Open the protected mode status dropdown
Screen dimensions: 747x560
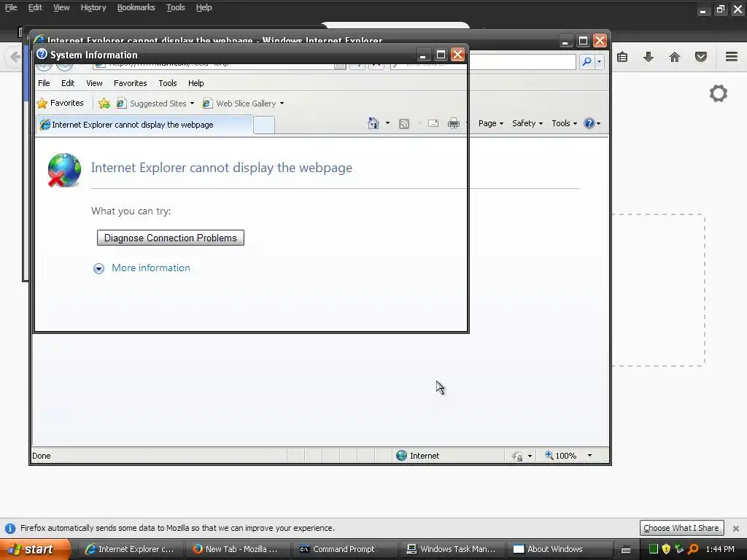click(x=530, y=456)
